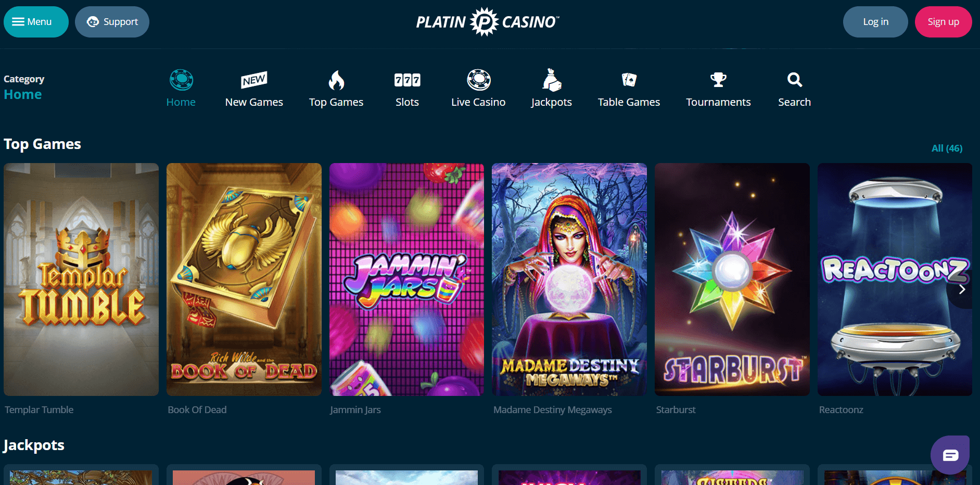This screenshot has height=485, width=980.
Task: Launch the Templar Tumble game thumbnail
Action: coord(81,279)
